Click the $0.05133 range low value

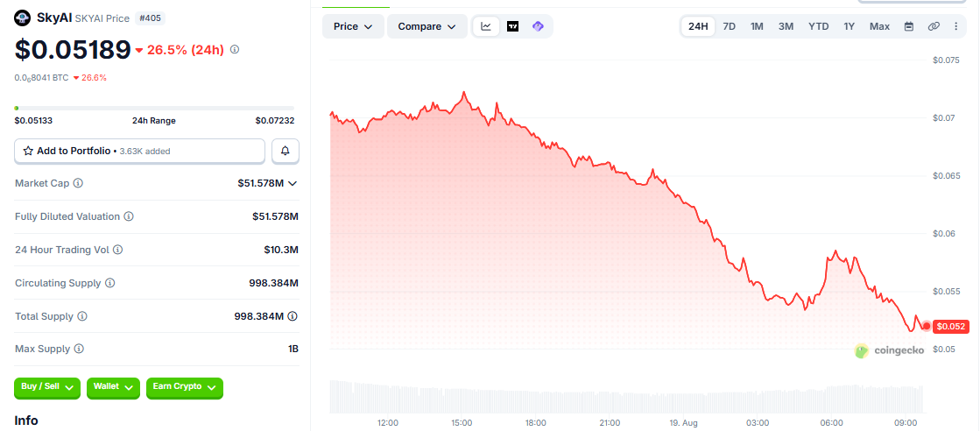click(x=34, y=121)
